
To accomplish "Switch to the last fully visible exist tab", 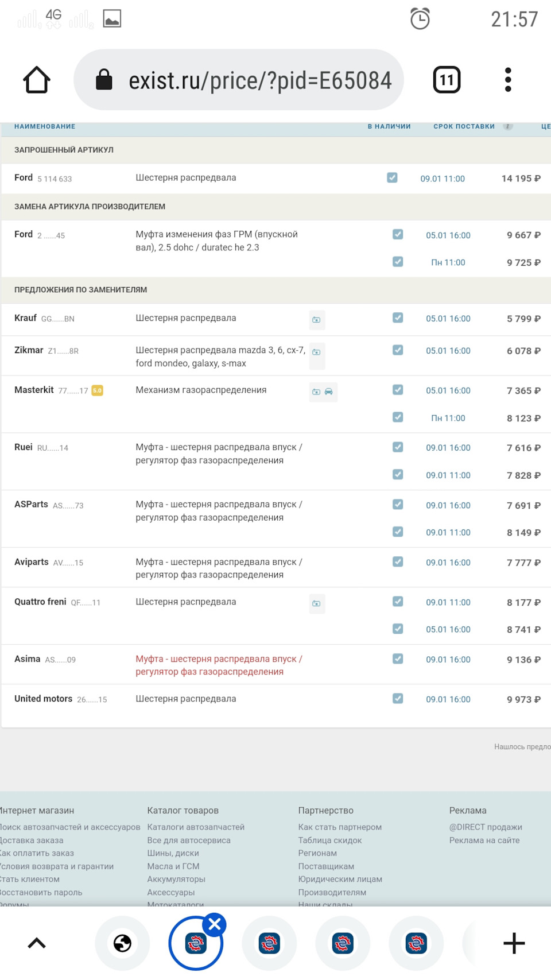I will click(416, 943).
